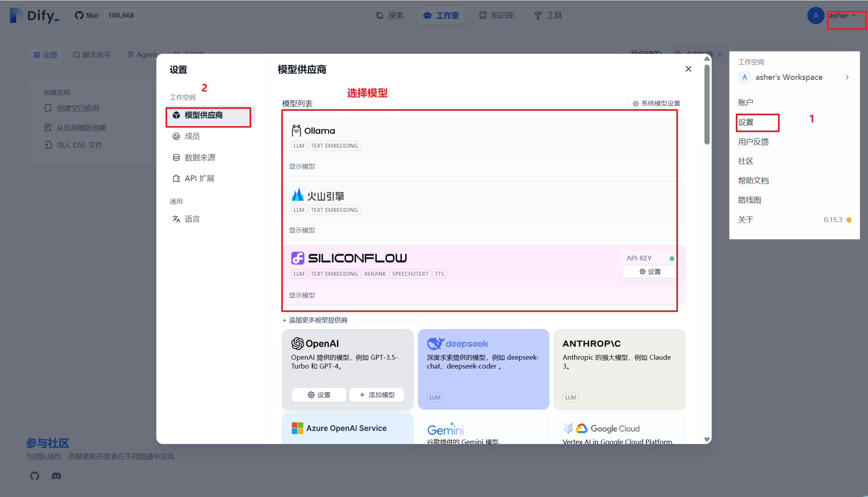Show models under SiliconFlow provider

[x=302, y=295]
